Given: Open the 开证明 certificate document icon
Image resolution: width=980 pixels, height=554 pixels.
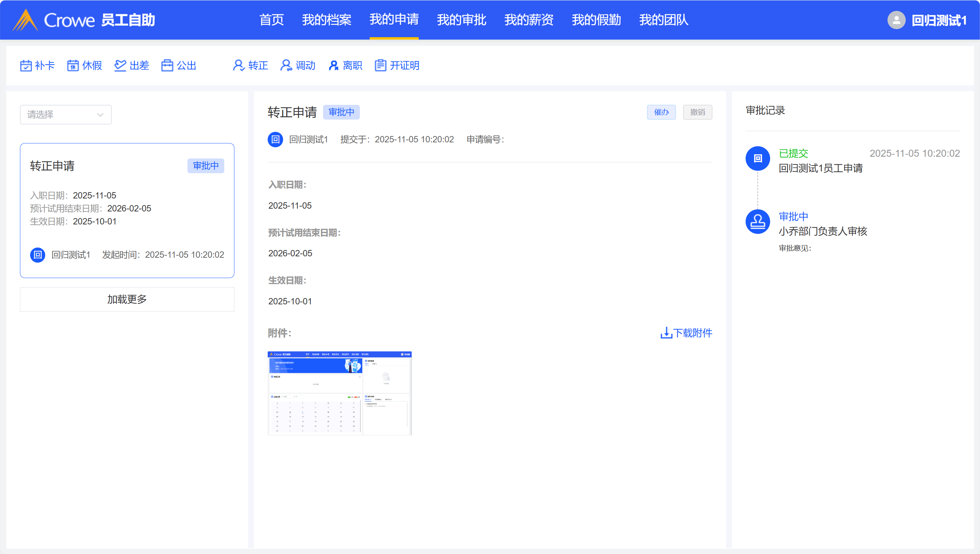Looking at the screenshot, I should click(x=381, y=66).
